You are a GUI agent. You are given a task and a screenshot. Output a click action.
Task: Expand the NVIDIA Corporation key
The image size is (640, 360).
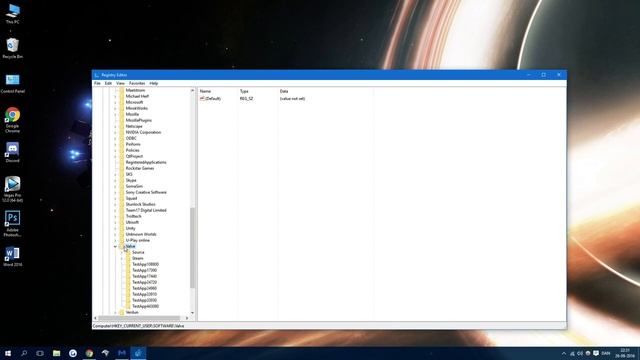(116, 132)
